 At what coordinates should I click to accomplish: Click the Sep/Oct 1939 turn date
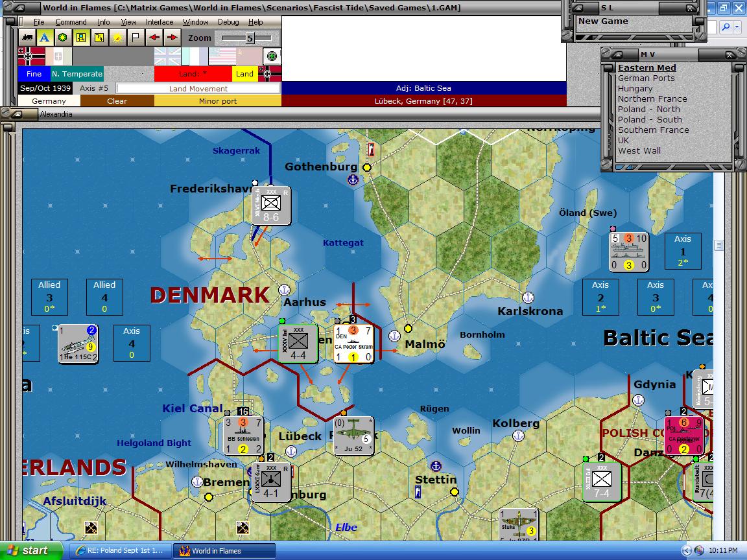(45, 88)
